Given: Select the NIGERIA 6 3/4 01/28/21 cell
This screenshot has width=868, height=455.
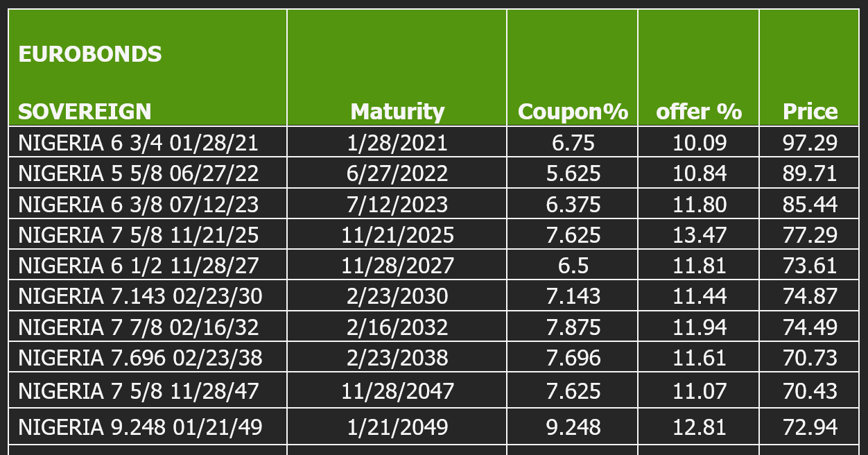Looking at the screenshot, I should point(148,142).
